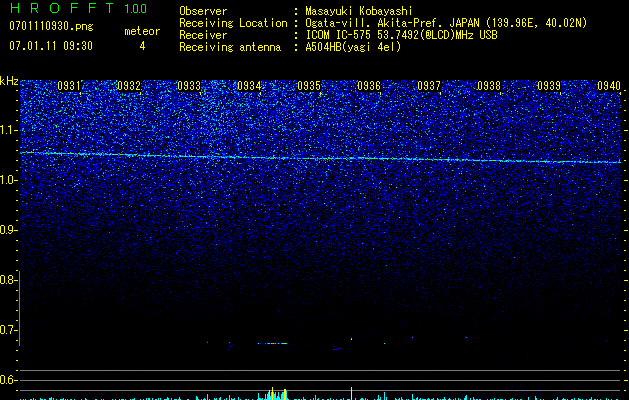This screenshot has width=629, height=400.
Task: Click the Ogata-vill. Akita-Pref. JAPAN location text
Action: (446, 23)
